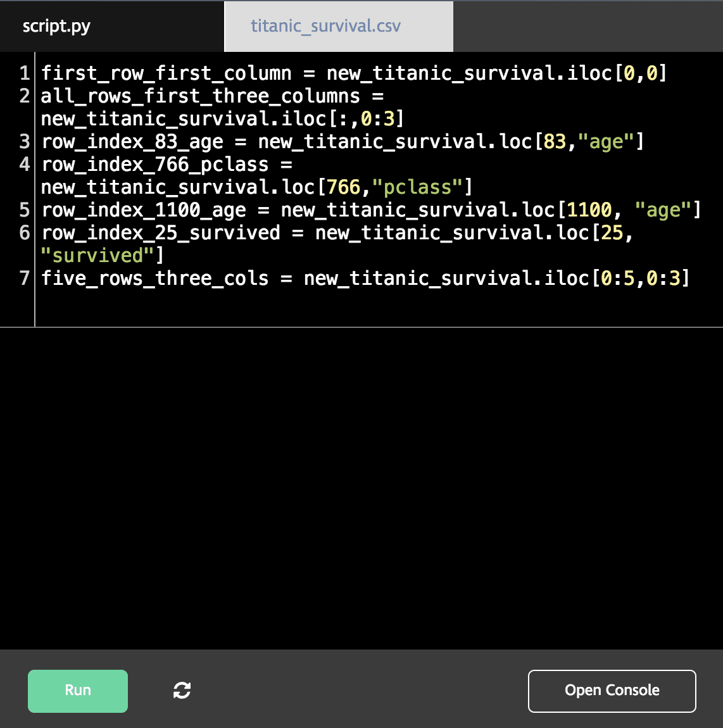Click the circular arrows reset icon
The height and width of the screenshot is (728, 723).
(x=182, y=691)
